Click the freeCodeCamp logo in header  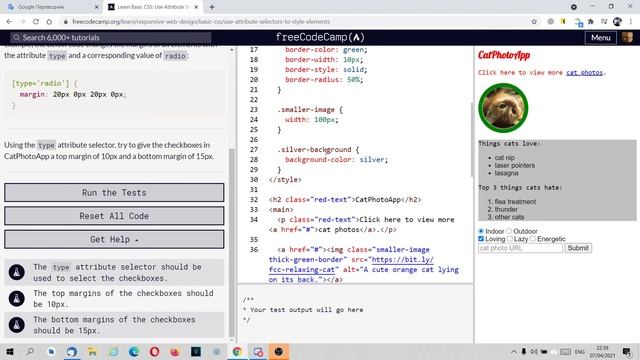[x=320, y=38]
